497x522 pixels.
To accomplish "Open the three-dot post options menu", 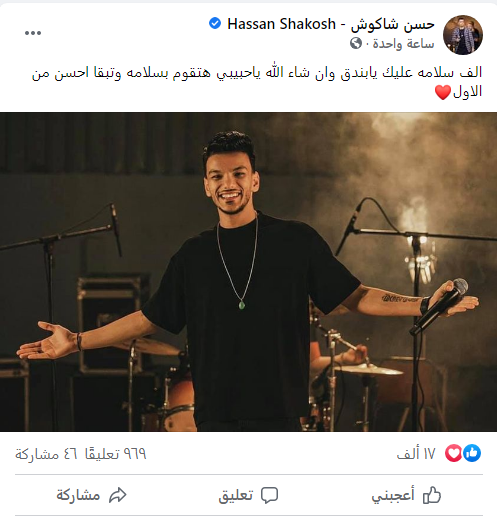I will click(x=33, y=33).
